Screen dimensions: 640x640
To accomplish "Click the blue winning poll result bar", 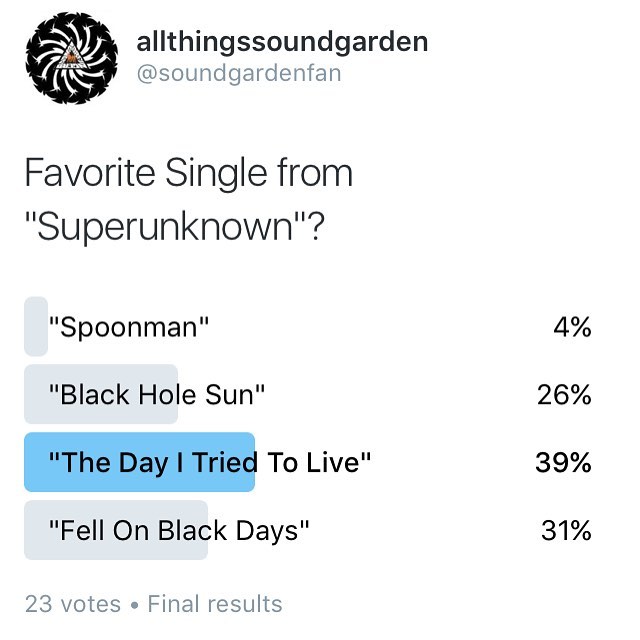I will pyautogui.click(x=140, y=462).
